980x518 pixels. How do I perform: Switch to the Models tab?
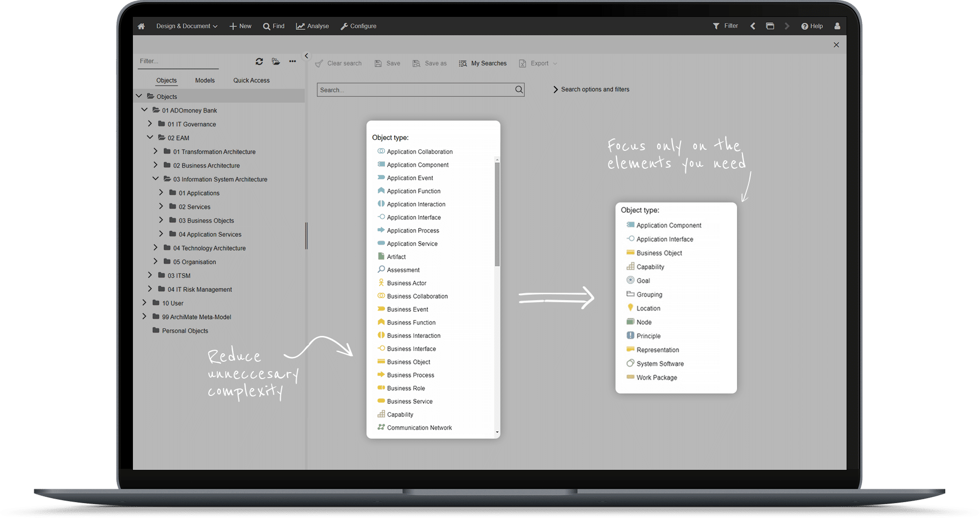click(204, 80)
